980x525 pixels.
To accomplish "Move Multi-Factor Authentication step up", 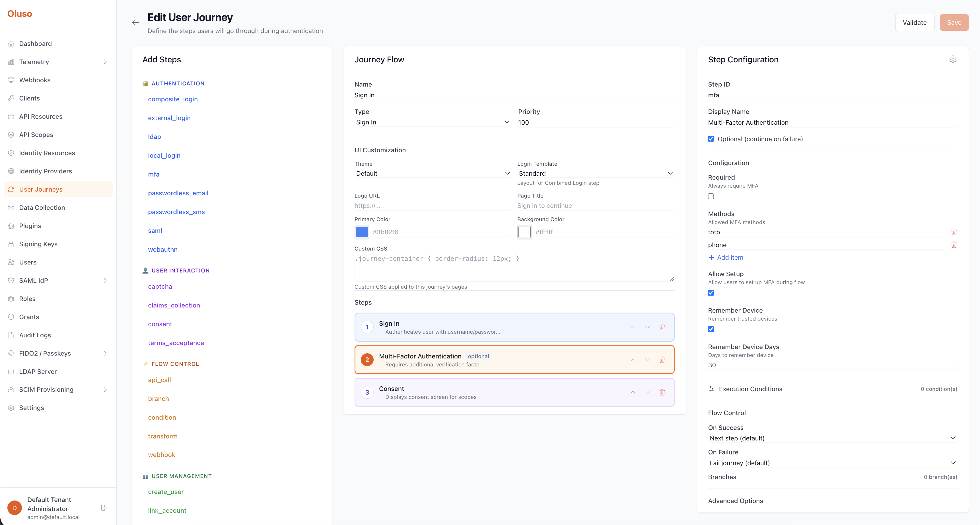I will pos(633,360).
